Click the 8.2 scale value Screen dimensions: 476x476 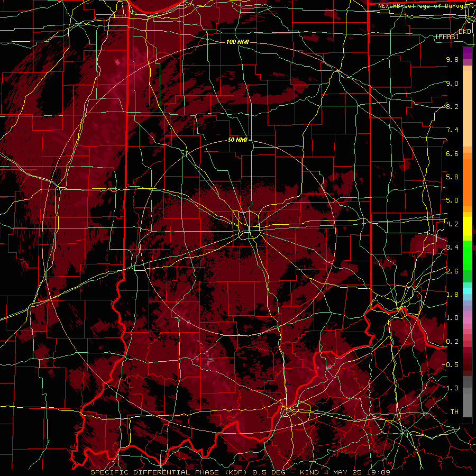point(452,106)
